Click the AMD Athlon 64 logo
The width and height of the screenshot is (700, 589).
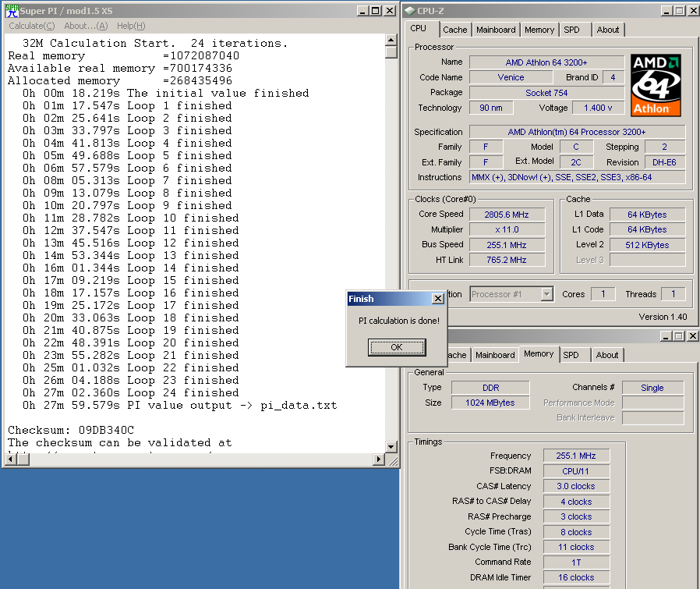[656, 85]
